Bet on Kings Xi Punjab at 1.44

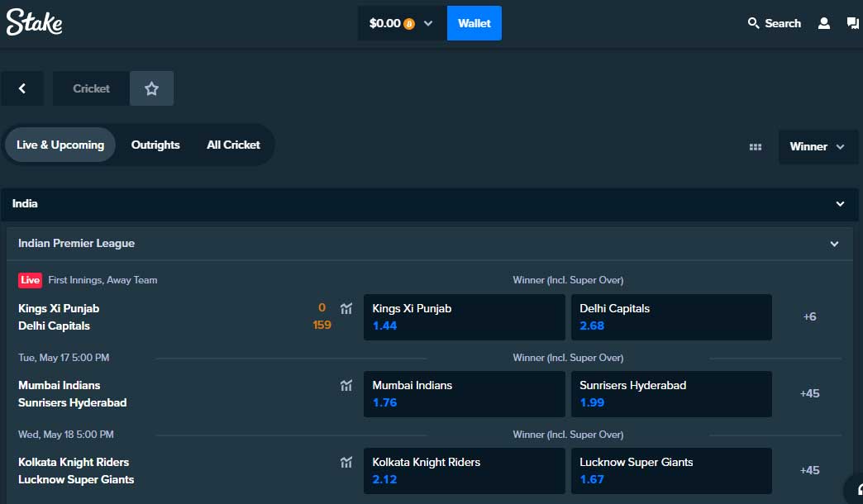464,317
